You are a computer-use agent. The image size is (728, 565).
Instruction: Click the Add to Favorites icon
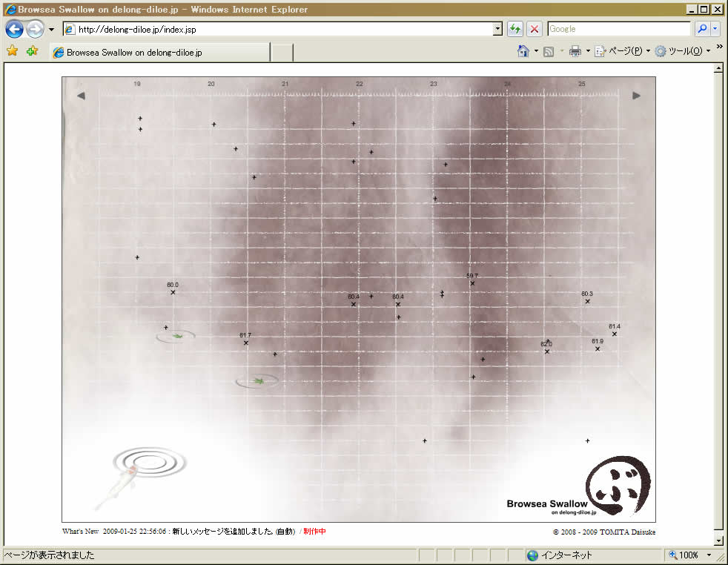[32, 52]
